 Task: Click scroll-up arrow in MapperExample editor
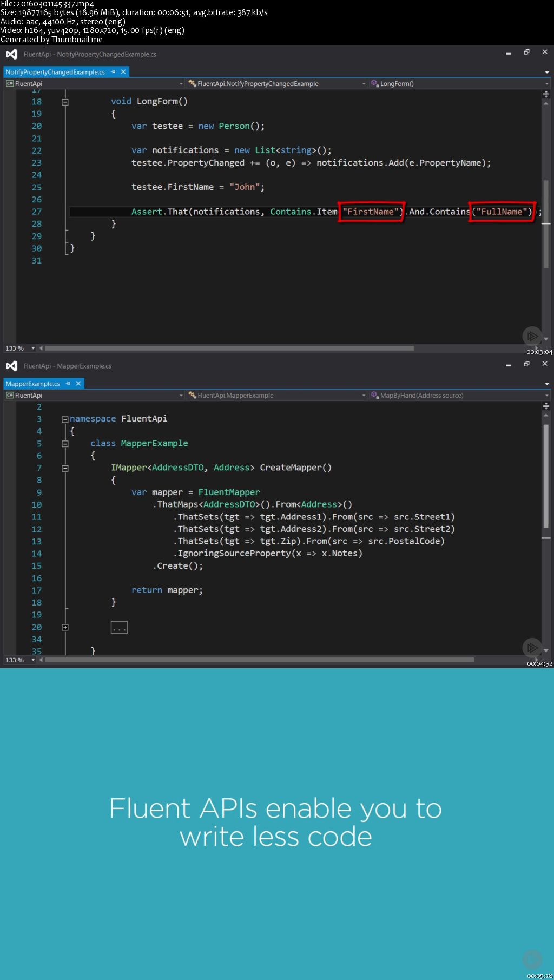[x=546, y=415]
